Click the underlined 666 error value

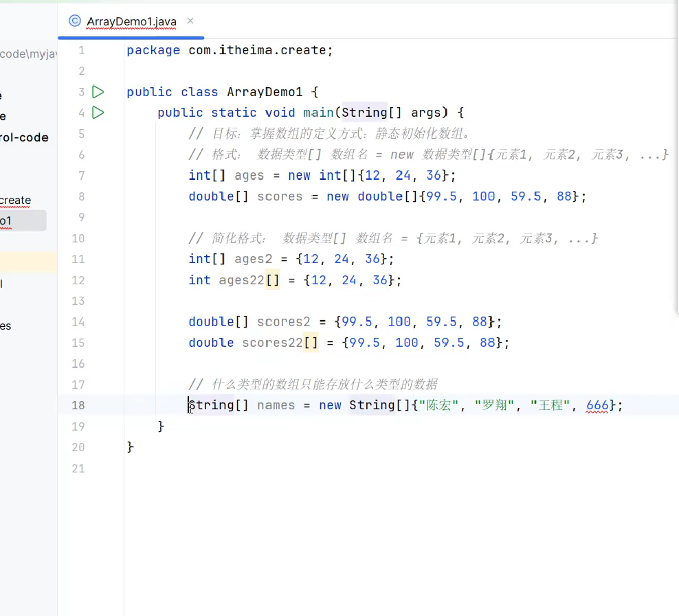pos(597,405)
